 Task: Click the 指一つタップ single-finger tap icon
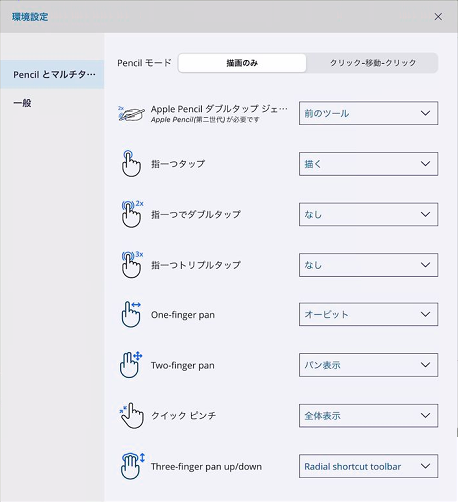pos(131,163)
